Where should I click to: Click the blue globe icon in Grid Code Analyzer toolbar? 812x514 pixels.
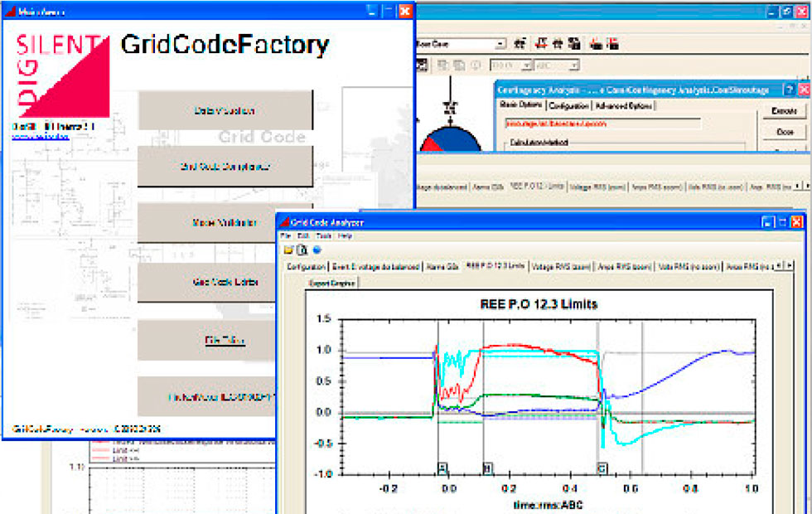(x=317, y=250)
